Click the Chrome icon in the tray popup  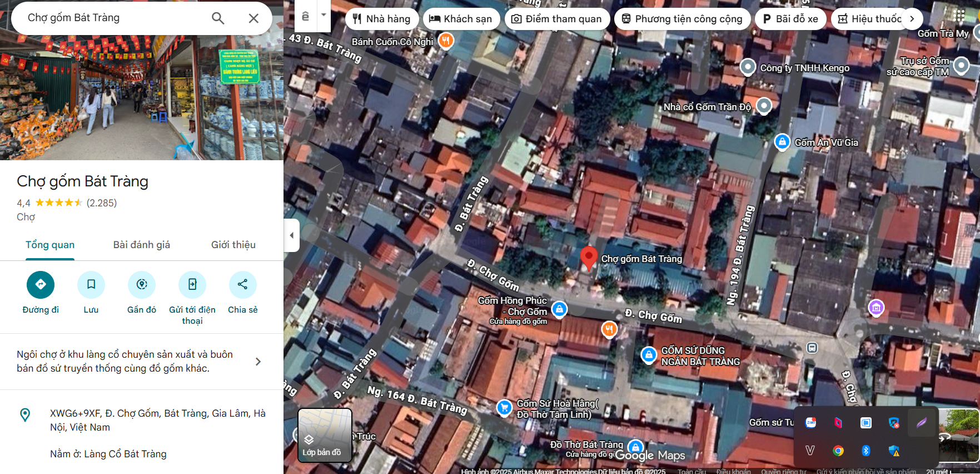coord(838,451)
